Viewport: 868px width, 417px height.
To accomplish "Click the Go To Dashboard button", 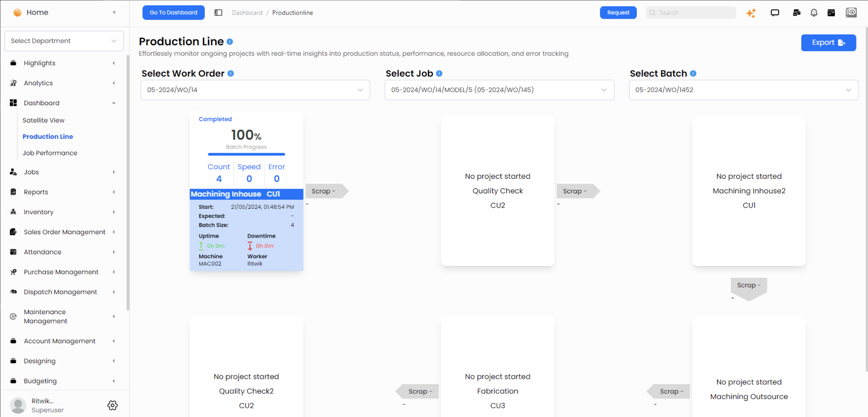I will tap(173, 13).
